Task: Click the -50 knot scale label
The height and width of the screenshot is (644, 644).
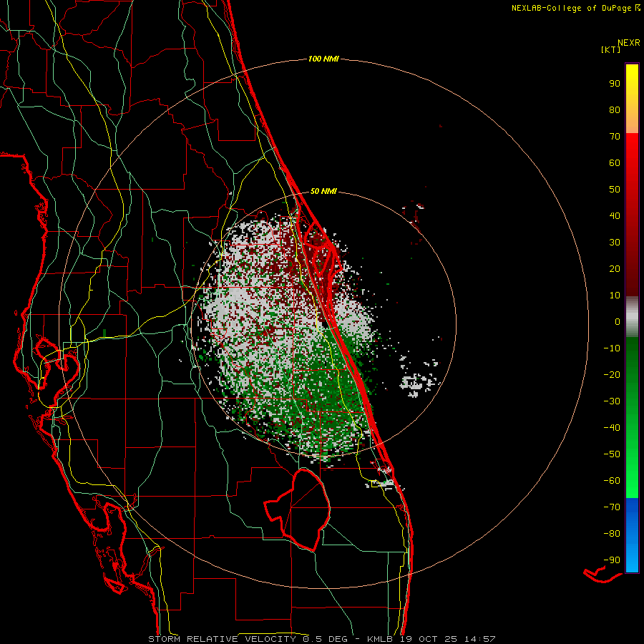Action: [612, 454]
